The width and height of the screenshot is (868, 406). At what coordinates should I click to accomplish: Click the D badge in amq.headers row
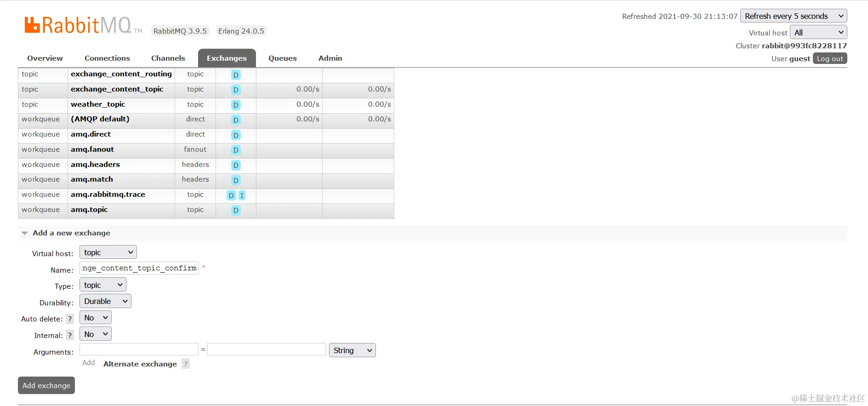pyautogui.click(x=236, y=165)
